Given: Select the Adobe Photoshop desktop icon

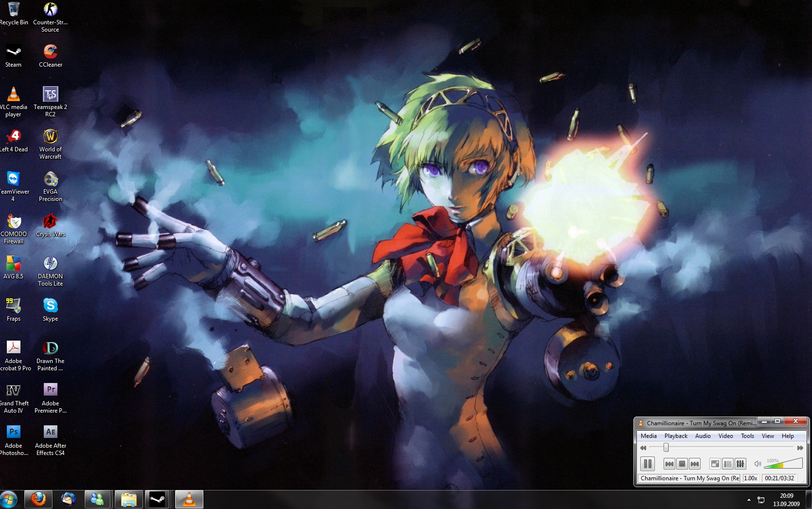Looking at the screenshot, I should [x=14, y=440].
